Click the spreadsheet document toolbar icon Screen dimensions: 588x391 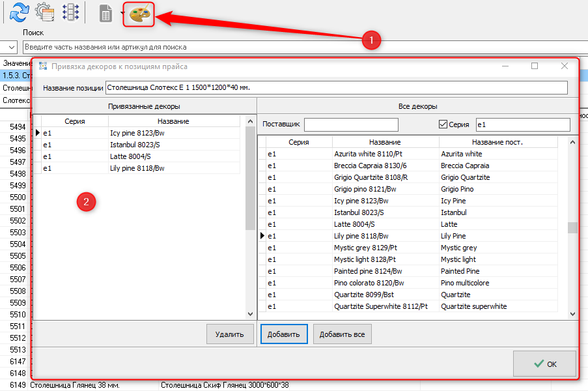(x=105, y=14)
